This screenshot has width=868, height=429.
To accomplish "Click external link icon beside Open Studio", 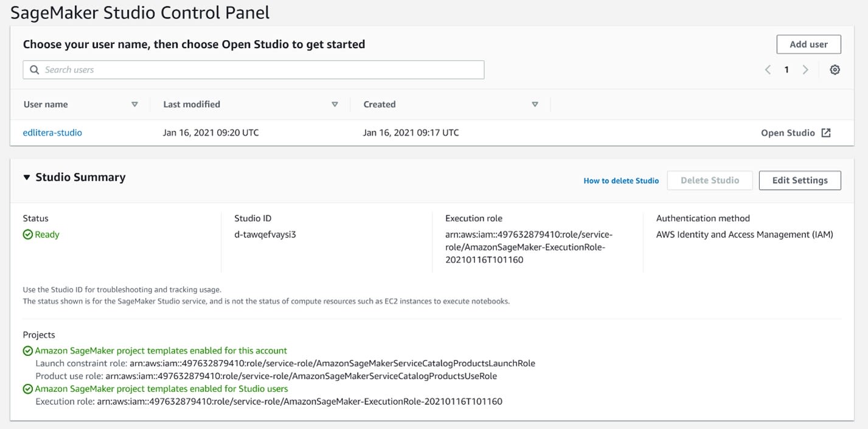I will click(825, 133).
